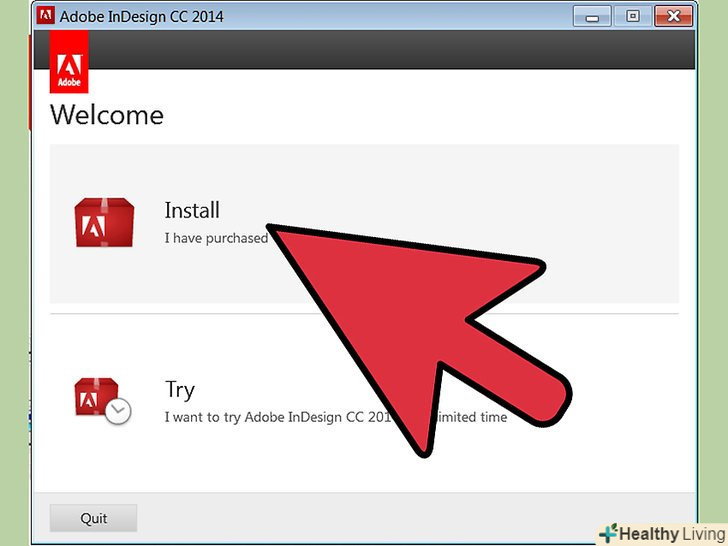Click the Welcome heading
The width and height of the screenshot is (728, 546).
[107, 115]
